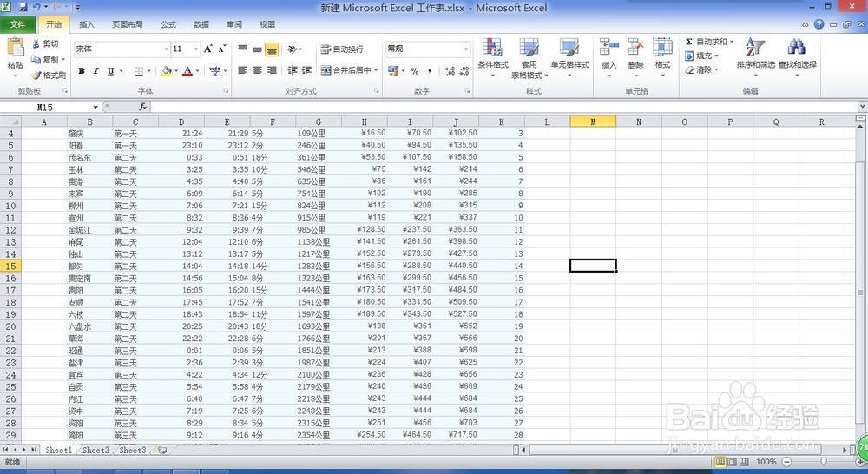Toggle bold formatting

click(82, 71)
